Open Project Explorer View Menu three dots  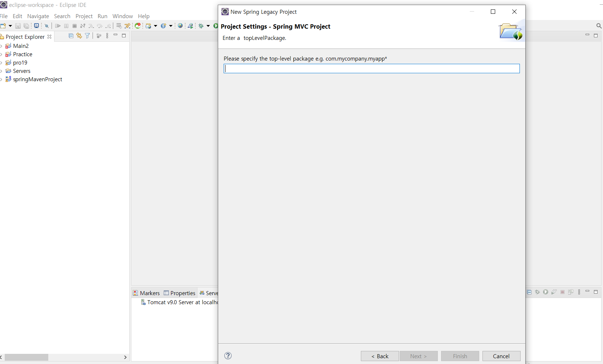107,36
